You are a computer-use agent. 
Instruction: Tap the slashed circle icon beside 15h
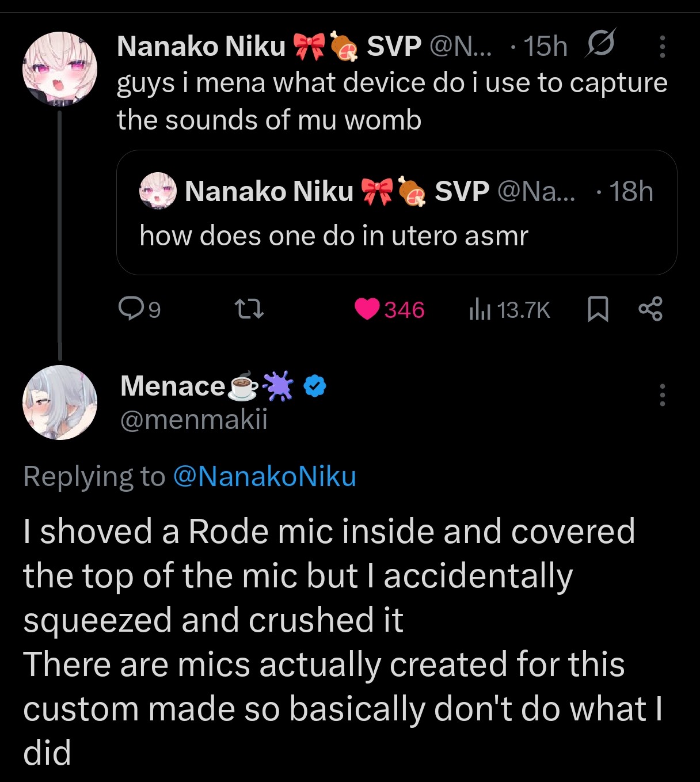[600, 44]
